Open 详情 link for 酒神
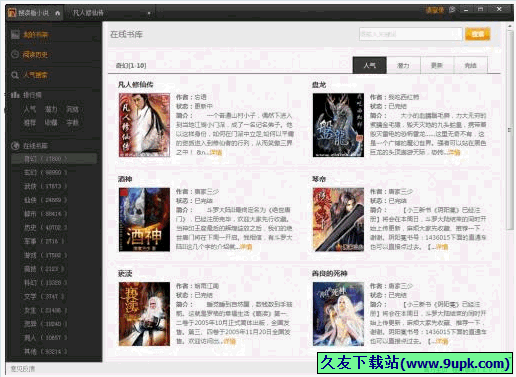The width and height of the screenshot is (516, 377). (x=246, y=247)
